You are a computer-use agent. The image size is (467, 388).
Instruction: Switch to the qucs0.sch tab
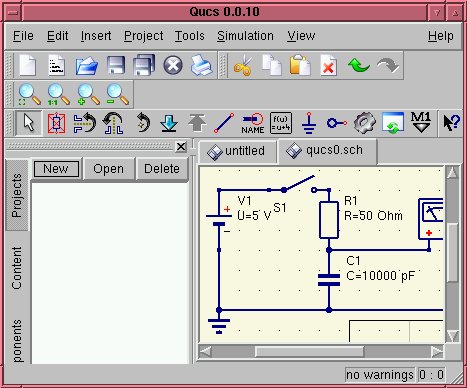tap(328, 151)
